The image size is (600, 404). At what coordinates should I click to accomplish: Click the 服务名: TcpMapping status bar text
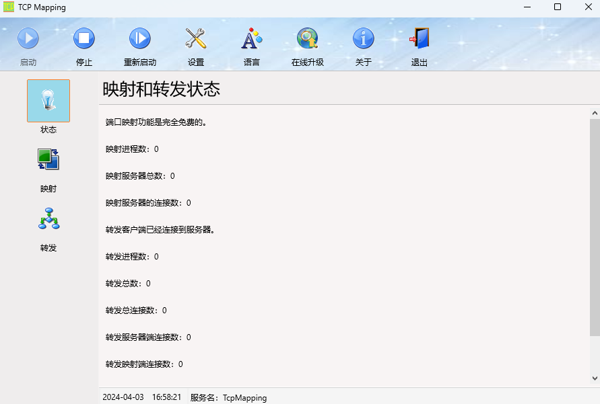[x=228, y=397]
